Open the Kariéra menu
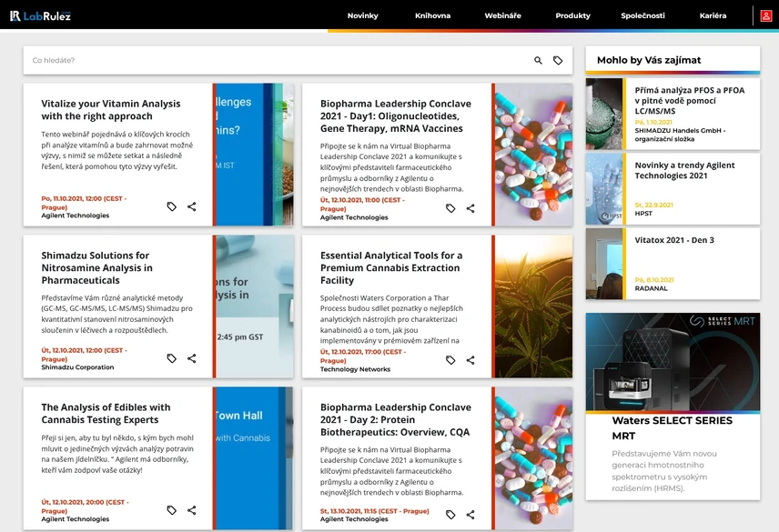The width and height of the screenshot is (779, 532). tap(713, 15)
